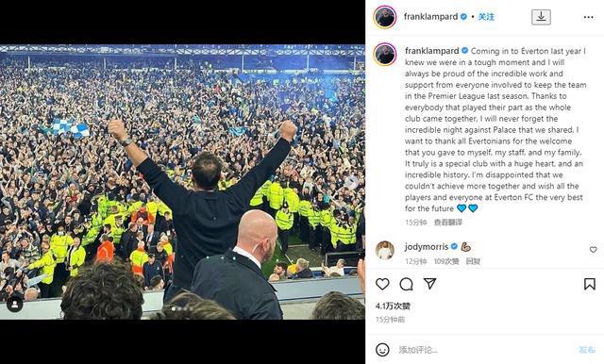Go to next photo using carousel arrow
The width and height of the screenshot is (604, 364).
[351, 182]
